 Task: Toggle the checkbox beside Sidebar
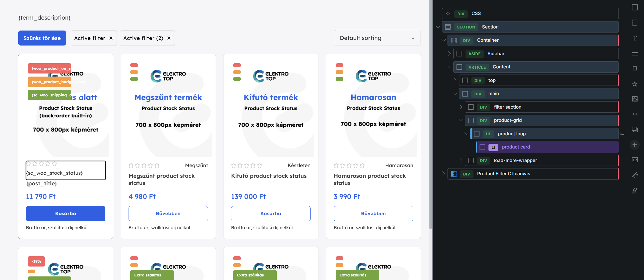(x=459, y=54)
